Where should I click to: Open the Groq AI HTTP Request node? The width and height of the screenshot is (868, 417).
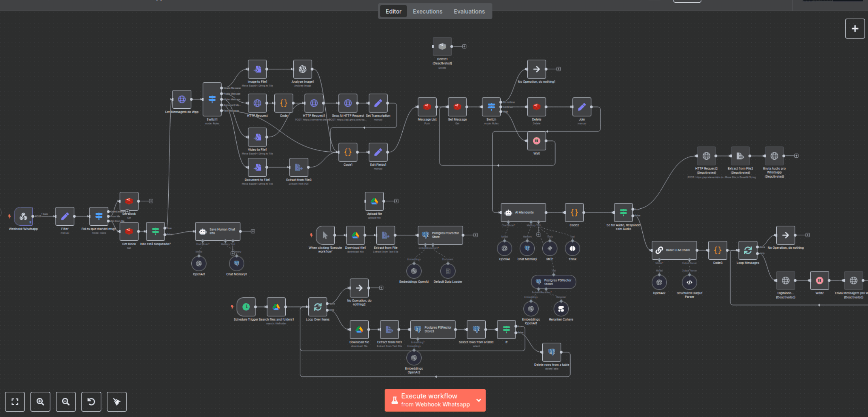coord(348,103)
